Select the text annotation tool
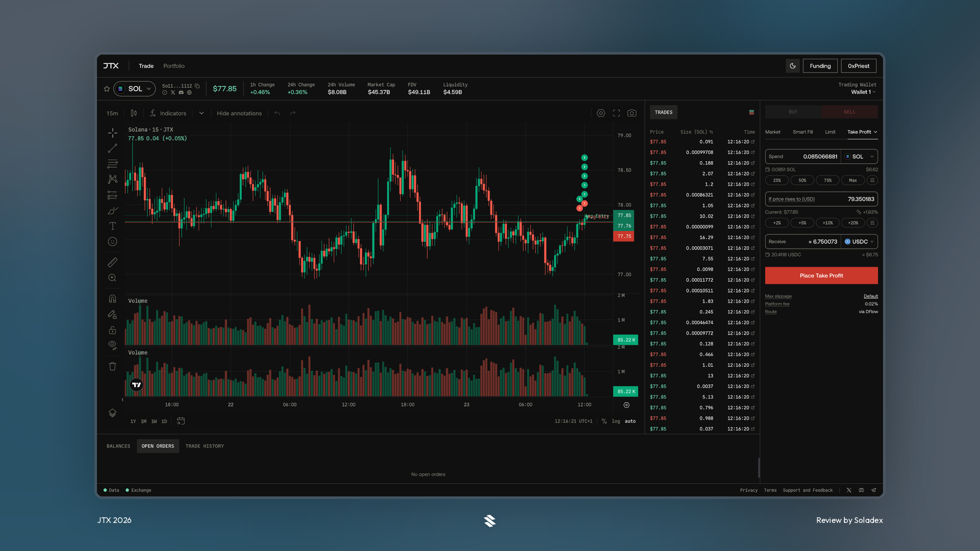The width and height of the screenshot is (980, 551). (112, 226)
